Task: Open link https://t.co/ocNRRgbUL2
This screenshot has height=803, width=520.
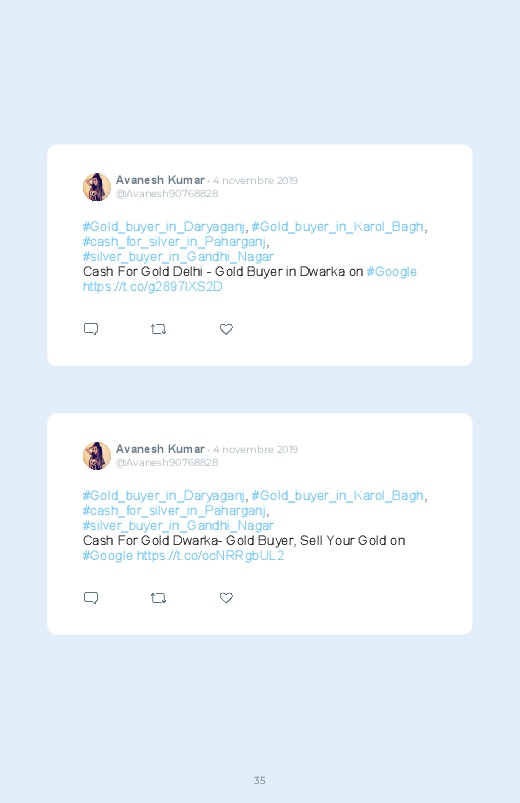Action: pos(211,556)
